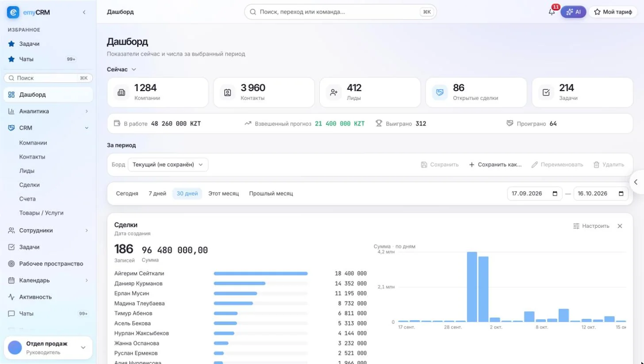
Task: Expand Сотрудники sidebar section
Action: 48,230
